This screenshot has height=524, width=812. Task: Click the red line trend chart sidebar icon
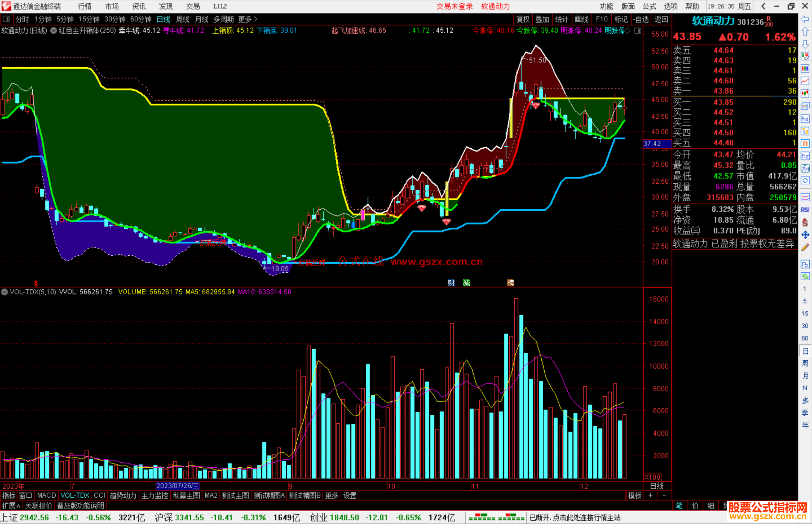pos(805,81)
